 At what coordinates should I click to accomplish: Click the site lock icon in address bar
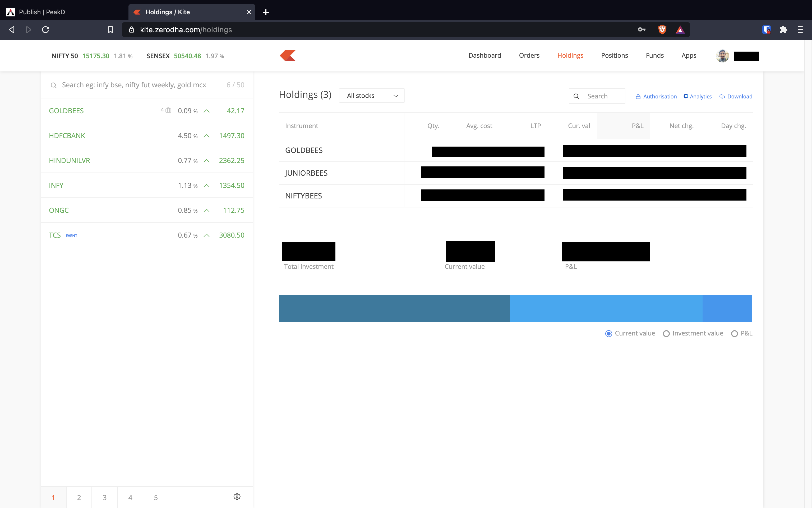tap(132, 30)
